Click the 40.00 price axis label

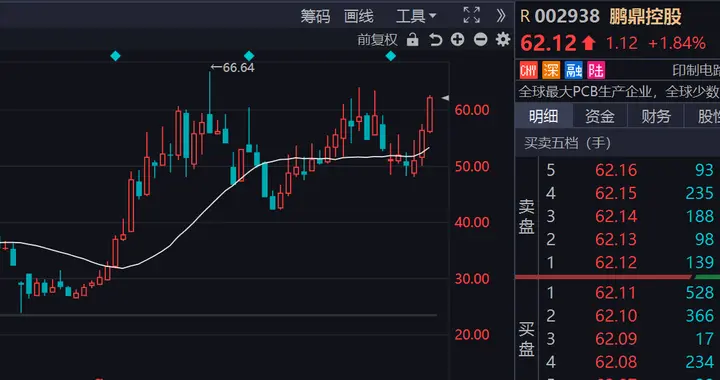coord(472,223)
